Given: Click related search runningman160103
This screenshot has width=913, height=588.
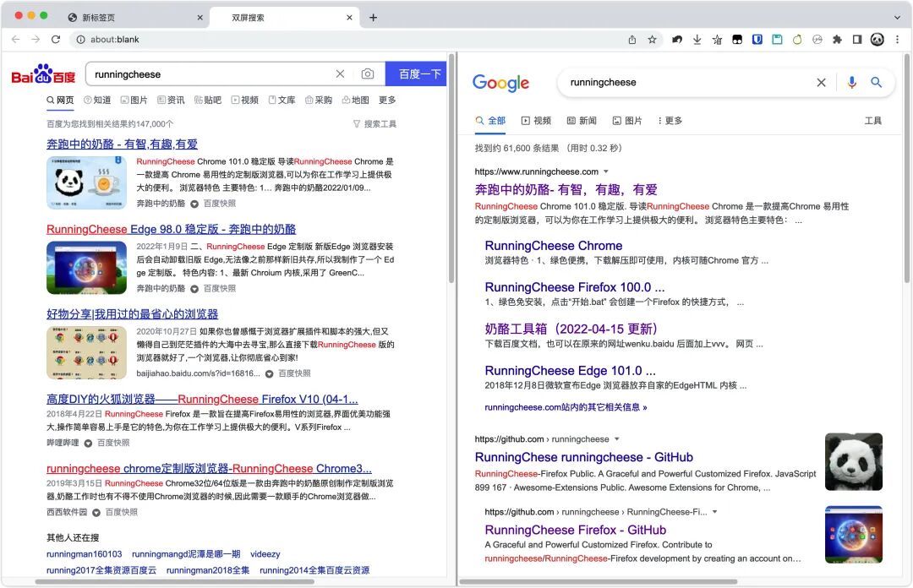Looking at the screenshot, I should tap(85, 554).
